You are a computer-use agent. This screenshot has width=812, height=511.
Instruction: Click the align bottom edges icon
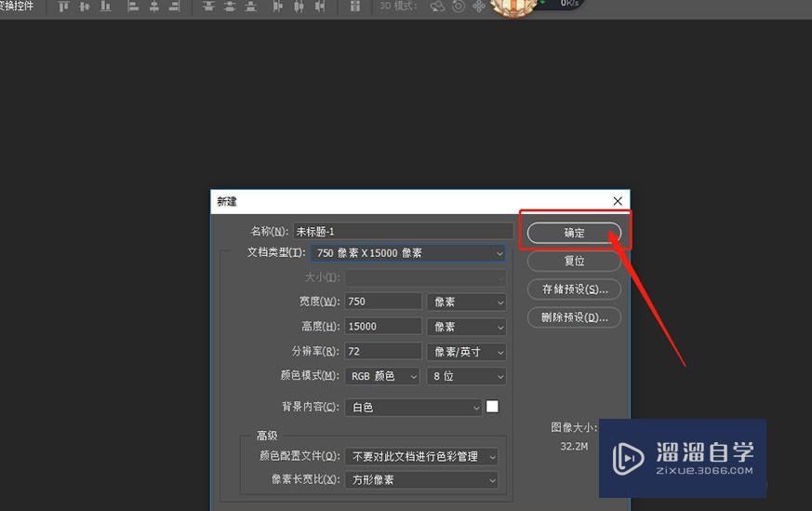pos(106,7)
